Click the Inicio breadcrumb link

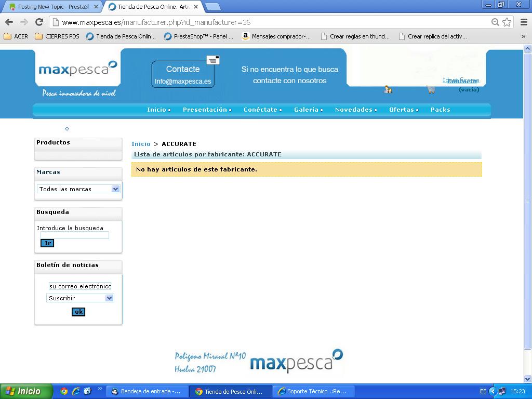click(x=141, y=144)
